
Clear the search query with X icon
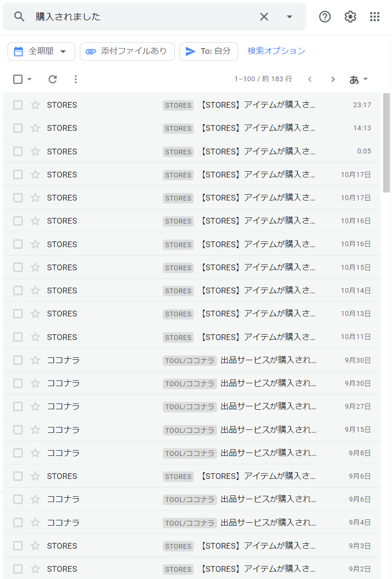pos(264,17)
